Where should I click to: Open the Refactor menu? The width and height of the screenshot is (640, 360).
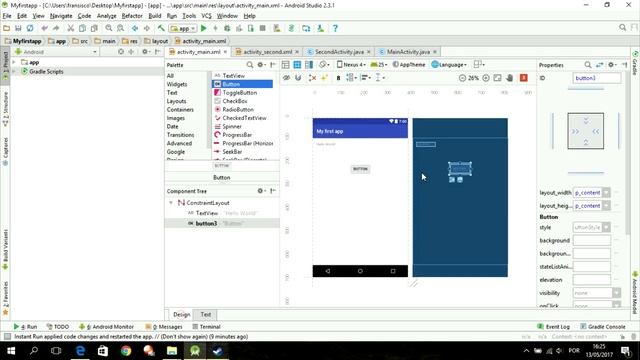click(x=132, y=16)
